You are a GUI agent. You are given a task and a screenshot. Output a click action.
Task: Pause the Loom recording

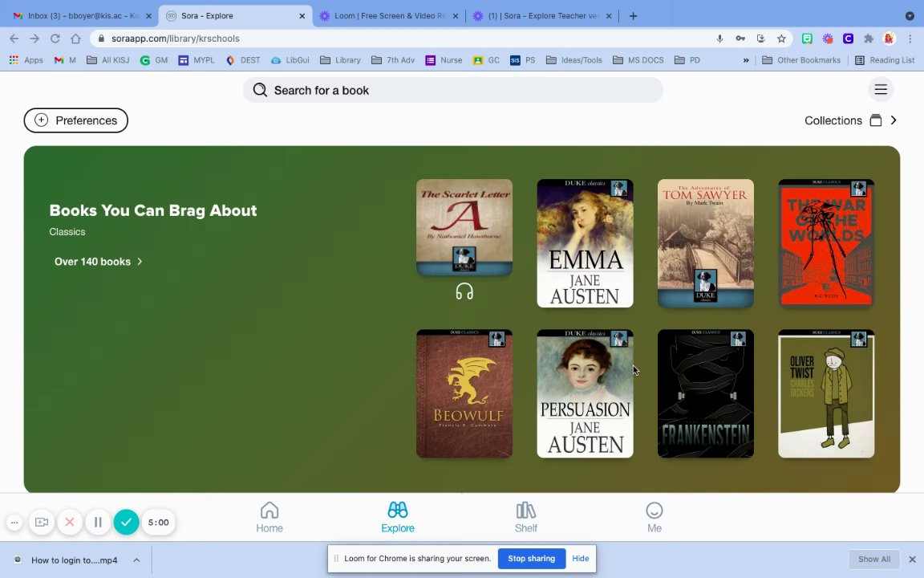click(x=98, y=522)
